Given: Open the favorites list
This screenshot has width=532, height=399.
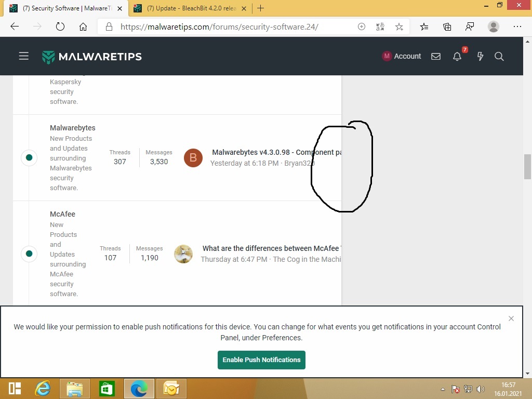Looking at the screenshot, I should point(424,26).
